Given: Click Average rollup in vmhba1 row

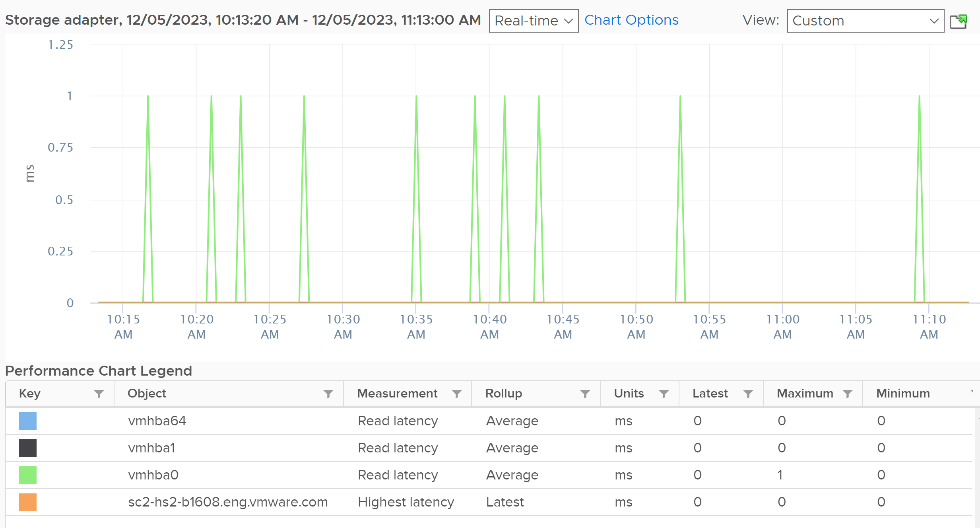Looking at the screenshot, I should 512,448.
